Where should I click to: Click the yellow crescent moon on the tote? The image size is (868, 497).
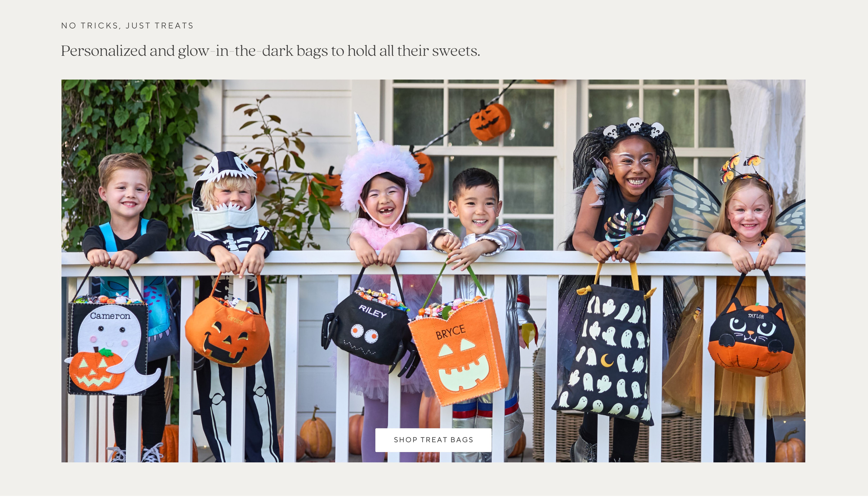click(607, 360)
